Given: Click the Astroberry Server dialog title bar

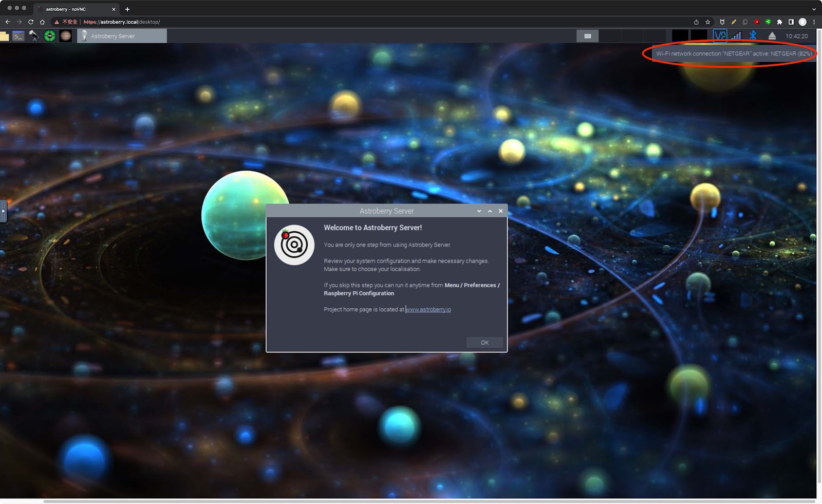Looking at the screenshot, I should point(386,211).
